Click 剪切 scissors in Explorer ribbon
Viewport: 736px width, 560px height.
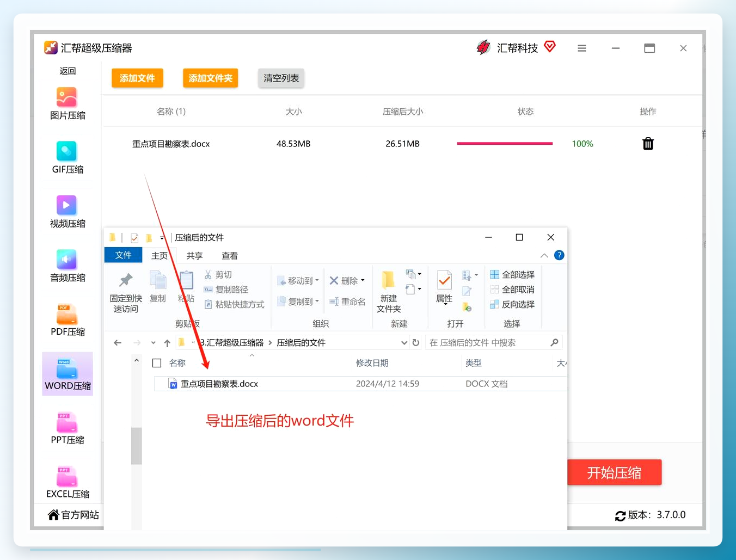pyautogui.click(x=218, y=275)
